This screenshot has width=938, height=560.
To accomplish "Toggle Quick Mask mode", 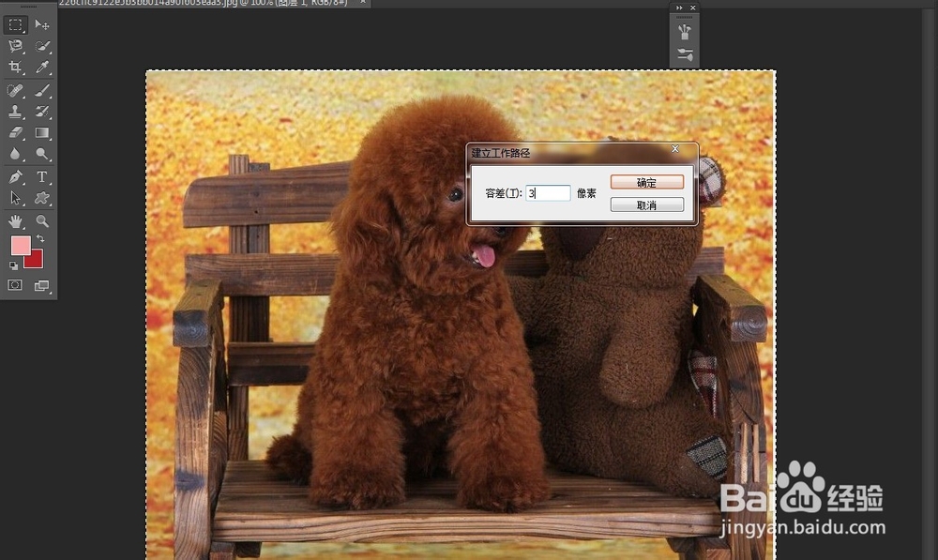I will [x=15, y=285].
